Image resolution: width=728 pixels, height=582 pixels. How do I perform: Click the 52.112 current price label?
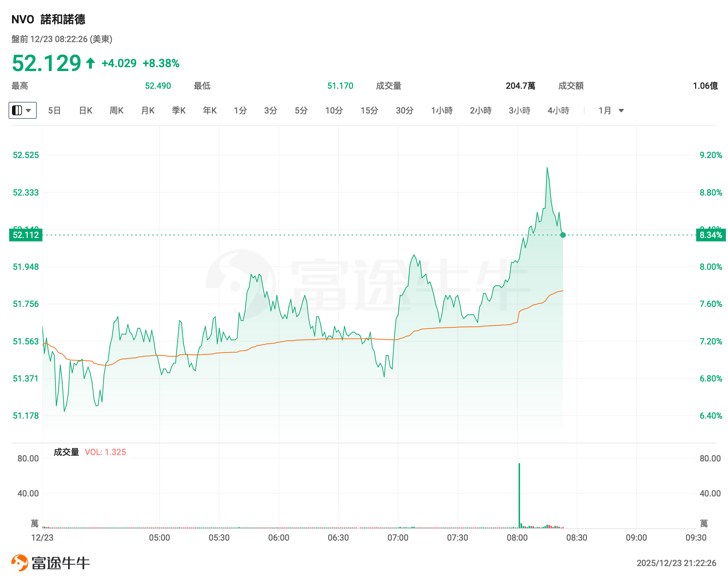coord(26,235)
